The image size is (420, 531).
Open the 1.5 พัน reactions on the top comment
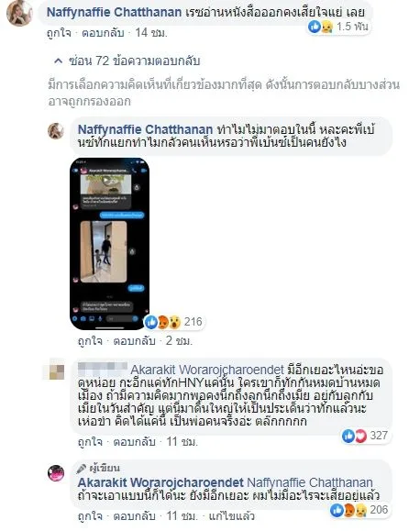click(x=337, y=27)
